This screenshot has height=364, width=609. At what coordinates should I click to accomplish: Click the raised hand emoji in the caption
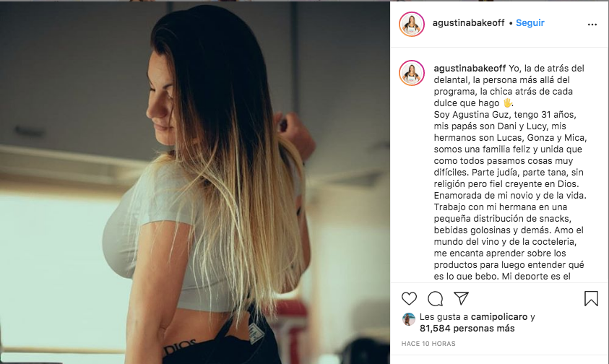pos(507,103)
